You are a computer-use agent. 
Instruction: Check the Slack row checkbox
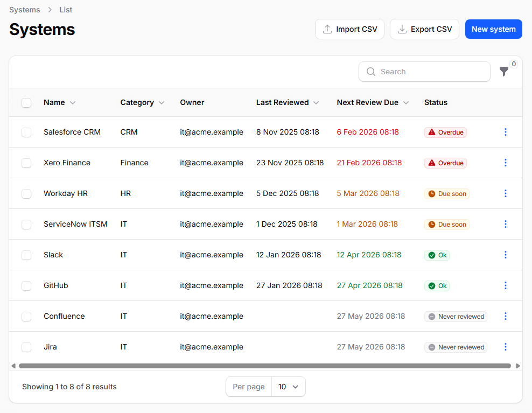point(26,255)
